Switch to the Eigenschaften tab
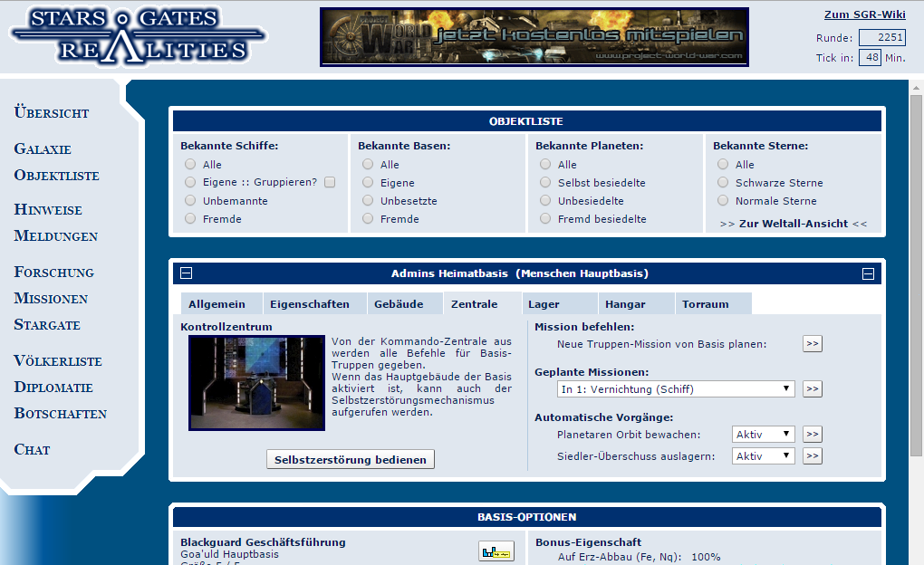The image size is (924, 565). click(314, 304)
